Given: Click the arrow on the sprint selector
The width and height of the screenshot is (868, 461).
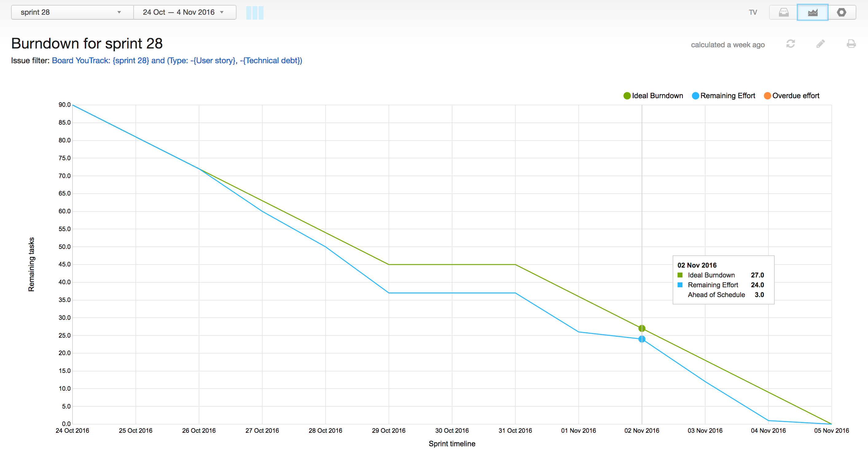Looking at the screenshot, I should point(119,13).
